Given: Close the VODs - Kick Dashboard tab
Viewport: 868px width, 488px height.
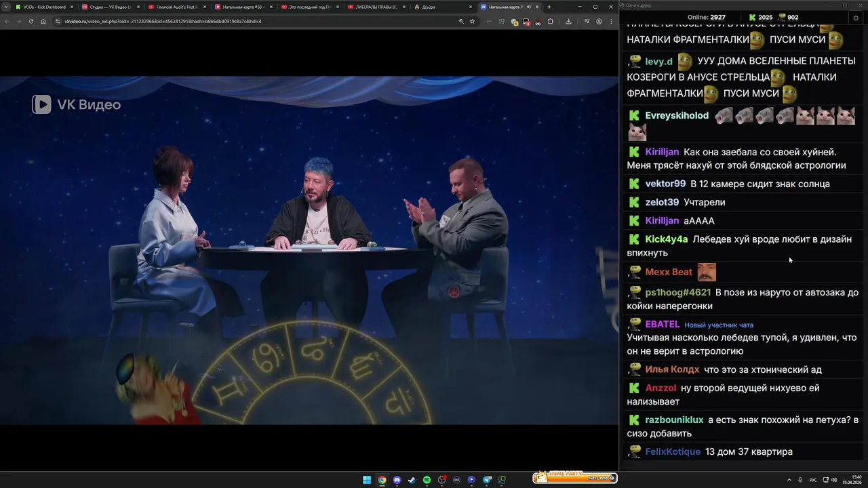Looking at the screenshot, I should click(71, 7).
